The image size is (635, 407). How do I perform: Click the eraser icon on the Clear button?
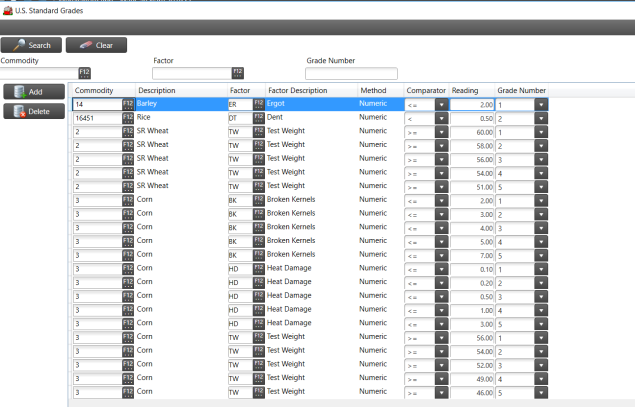click(84, 45)
